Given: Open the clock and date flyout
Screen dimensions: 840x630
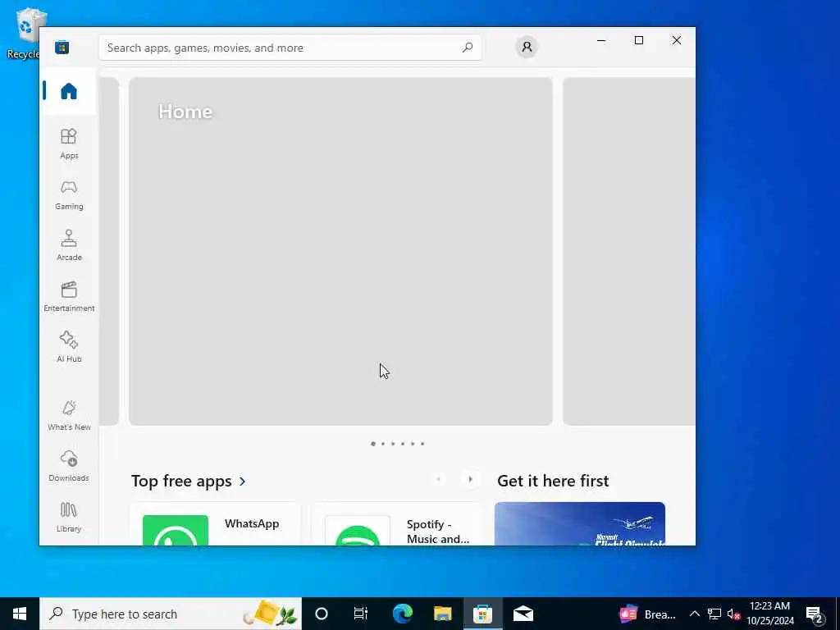Looking at the screenshot, I should (770, 614).
